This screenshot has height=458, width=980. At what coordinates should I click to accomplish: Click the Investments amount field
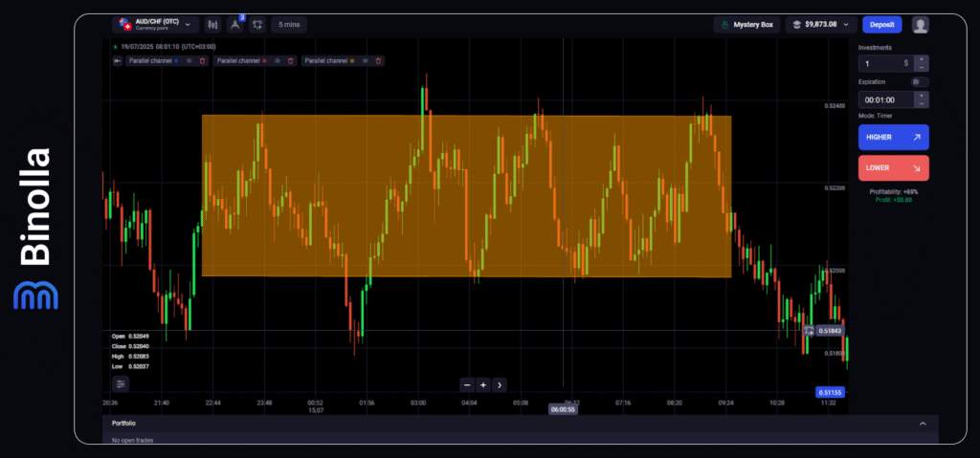884,63
